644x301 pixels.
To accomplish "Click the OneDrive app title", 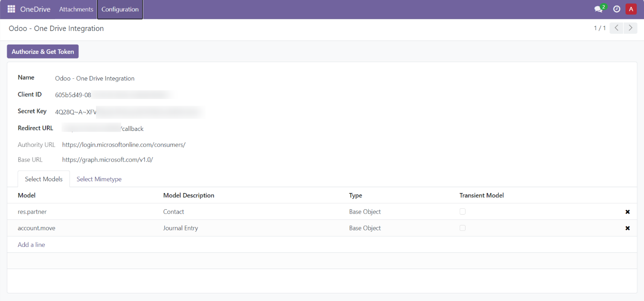I will pos(35,9).
